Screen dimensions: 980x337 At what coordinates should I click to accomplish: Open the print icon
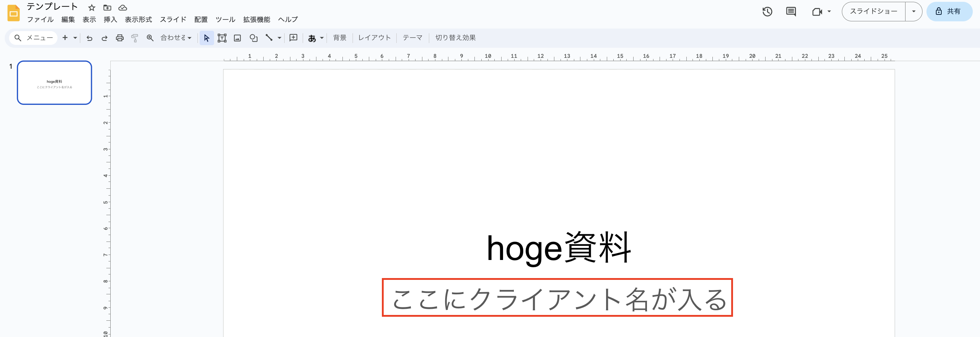[120, 38]
